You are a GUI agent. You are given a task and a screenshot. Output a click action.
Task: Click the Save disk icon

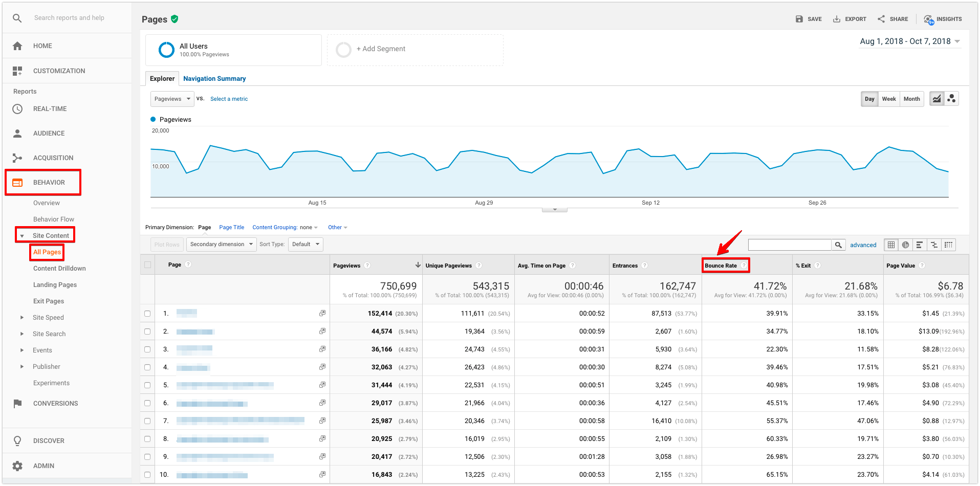pos(799,19)
